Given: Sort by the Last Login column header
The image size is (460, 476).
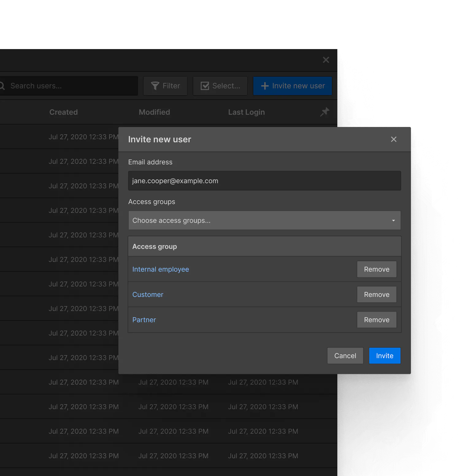Looking at the screenshot, I should (246, 112).
